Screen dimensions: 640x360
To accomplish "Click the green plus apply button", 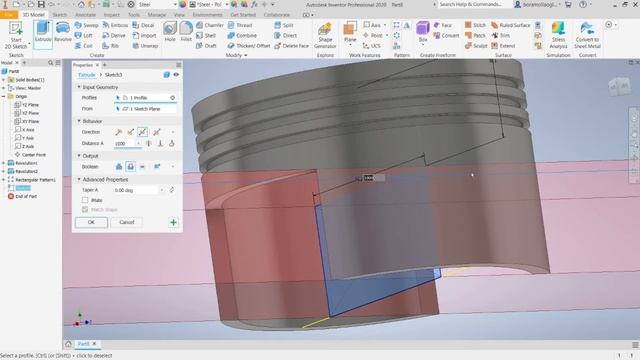I will point(173,222).
